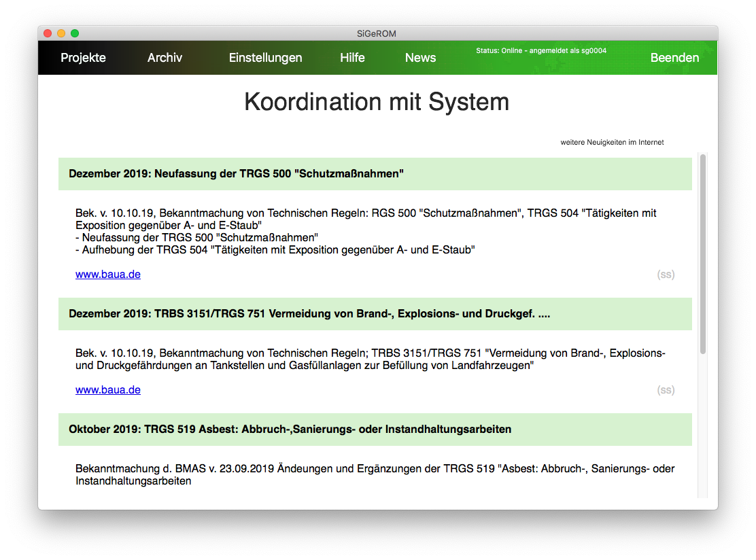Close the SiGeROM window with red button
The width and height of the screenshot is (756, 560).
48,33
